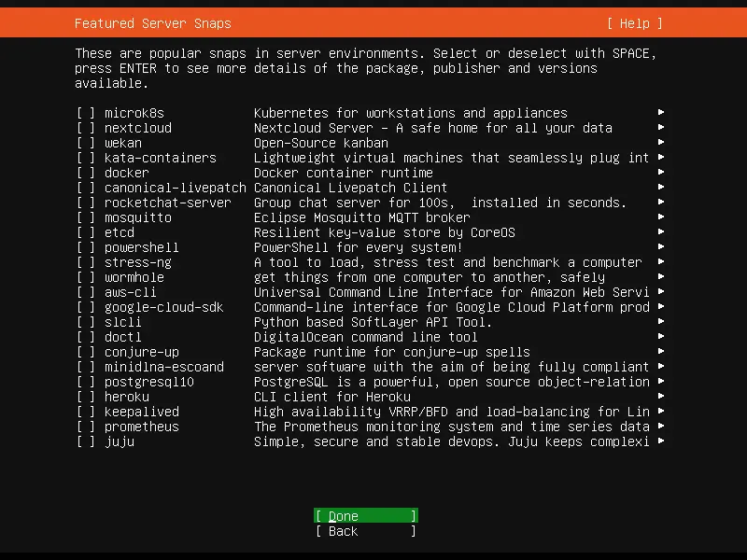
Task: Tick the canonical-livepatch checkbox
Action: coord(86,188)
